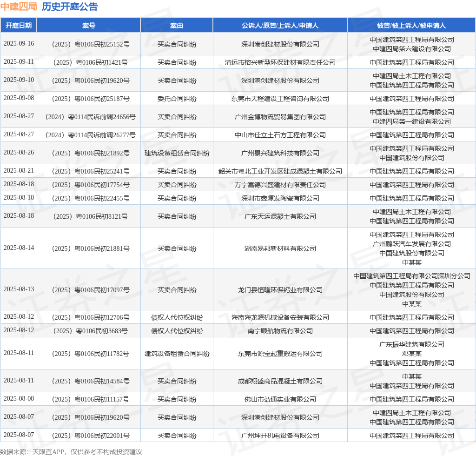Click case number 粤0106民初25152号
The width and height of the screenshot is (476, 456).
tap(91, 44)
